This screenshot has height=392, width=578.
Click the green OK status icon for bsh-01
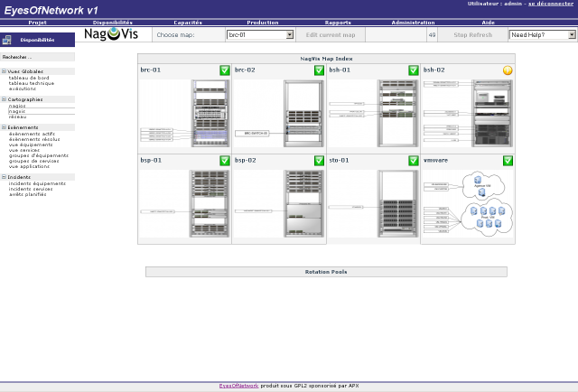pos(414,70)
